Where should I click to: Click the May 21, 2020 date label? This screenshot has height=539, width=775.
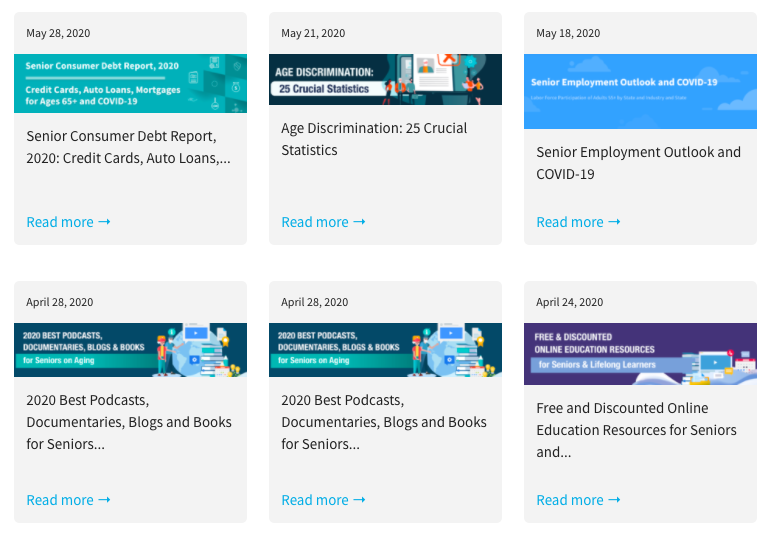pyautogui.click(x=313, y=33)
